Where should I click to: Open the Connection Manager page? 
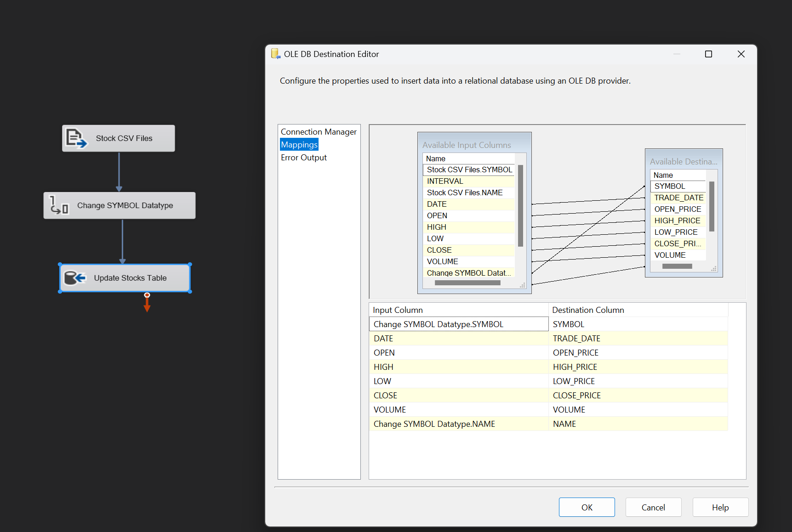[319, 132]
